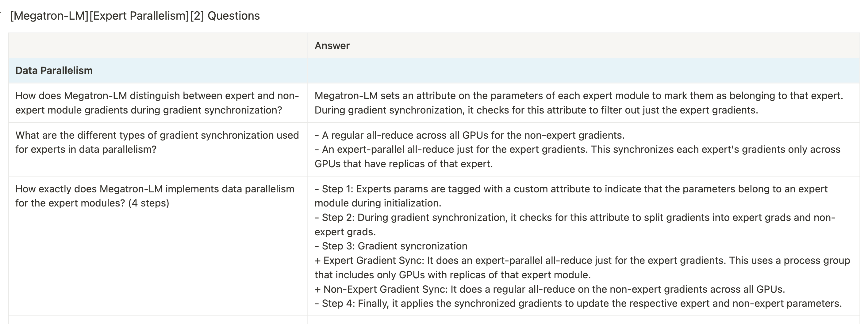868x324 pixels.
Task: Click the 'Step 3: Gradient syncronization' line
Action: [x=391, y=246]
